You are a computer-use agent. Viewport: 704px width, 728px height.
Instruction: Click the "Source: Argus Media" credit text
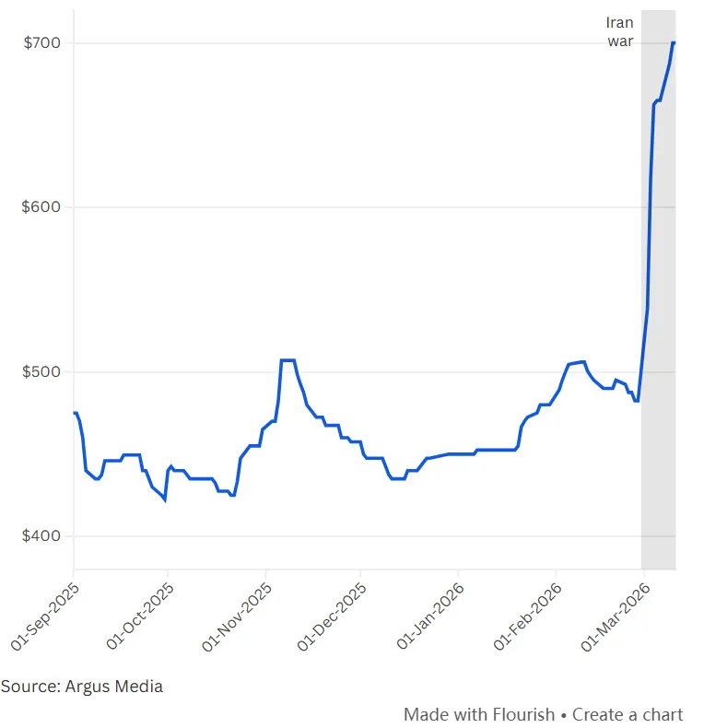click(82, 686)
